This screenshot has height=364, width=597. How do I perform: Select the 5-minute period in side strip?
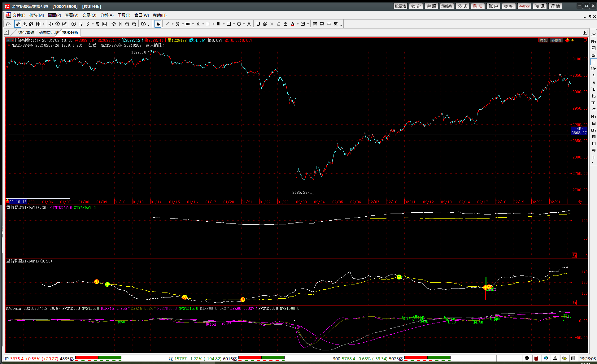(x=594, y=83)
